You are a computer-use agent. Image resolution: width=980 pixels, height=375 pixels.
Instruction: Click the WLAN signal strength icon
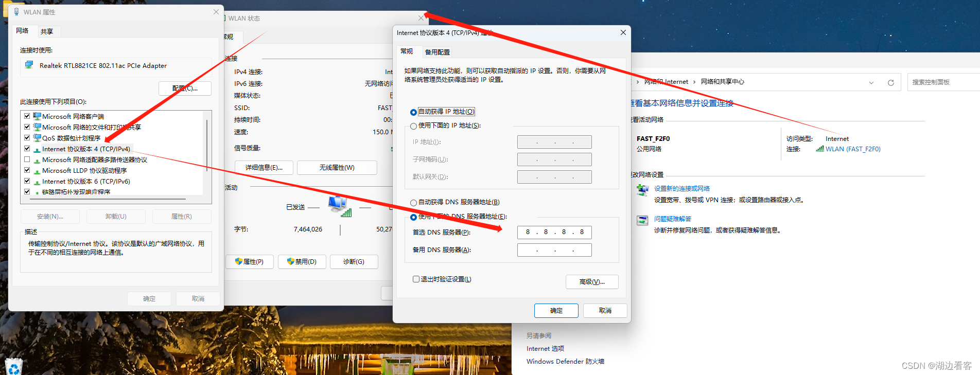819,149
